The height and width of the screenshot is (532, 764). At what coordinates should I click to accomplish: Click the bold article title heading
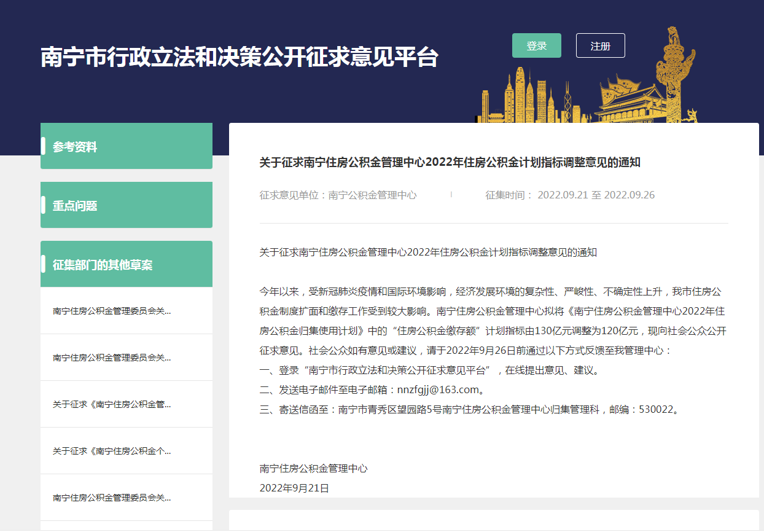pyautogui.click(x=450, y=162)
